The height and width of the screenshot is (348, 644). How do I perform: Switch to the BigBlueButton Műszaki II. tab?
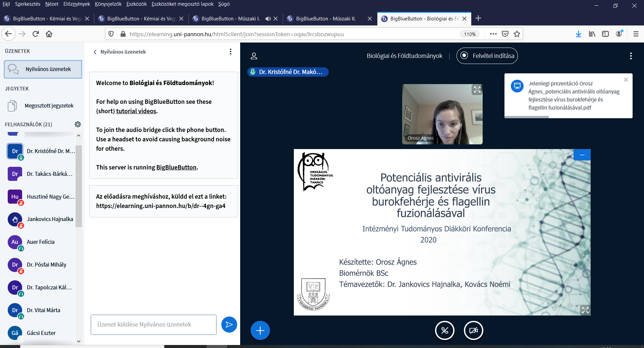tap(325, 19)
